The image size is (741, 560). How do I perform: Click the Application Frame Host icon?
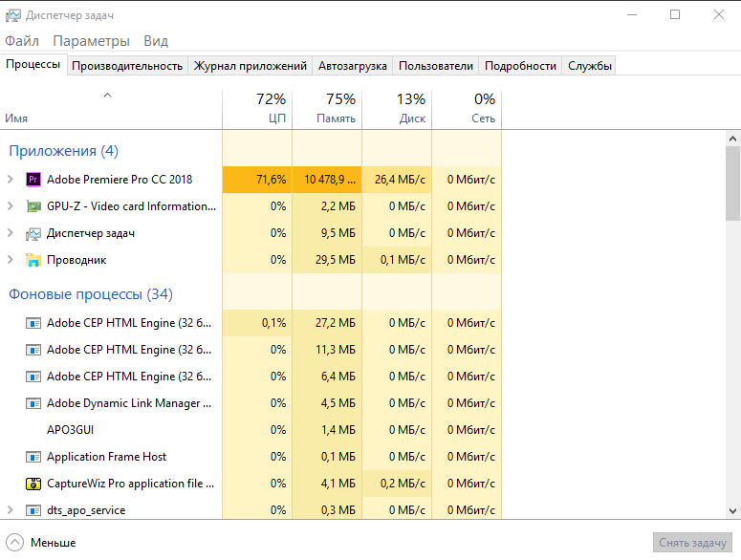point(33,457)
